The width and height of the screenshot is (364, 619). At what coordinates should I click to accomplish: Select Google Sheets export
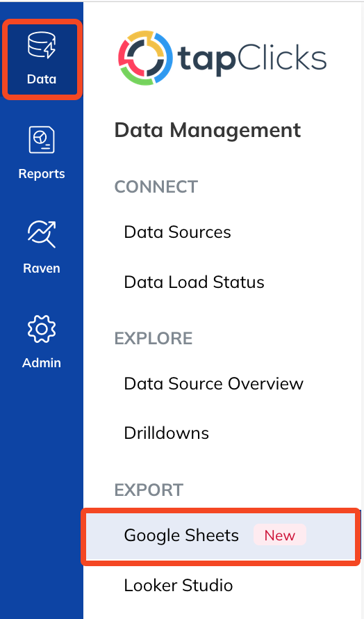(221, 536)
